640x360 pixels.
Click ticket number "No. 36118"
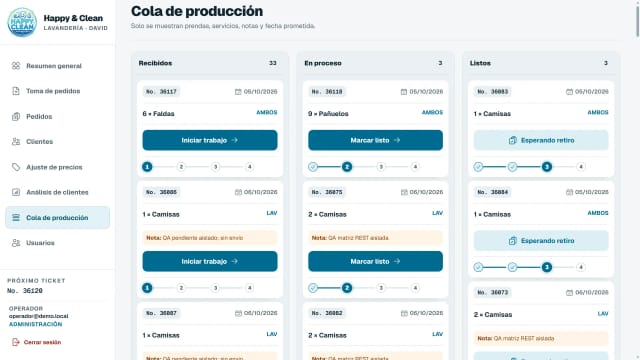click(327, 92)
